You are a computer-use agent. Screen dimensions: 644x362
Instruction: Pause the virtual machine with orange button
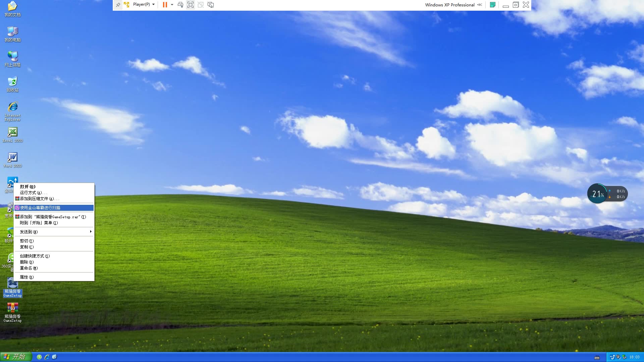pos(165,5)
